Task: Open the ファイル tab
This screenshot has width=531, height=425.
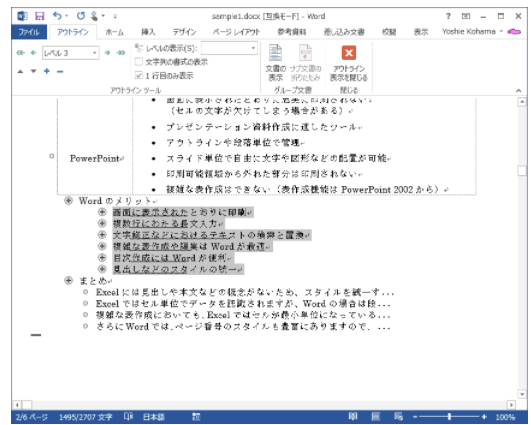Action: click(x=29, y=32)
